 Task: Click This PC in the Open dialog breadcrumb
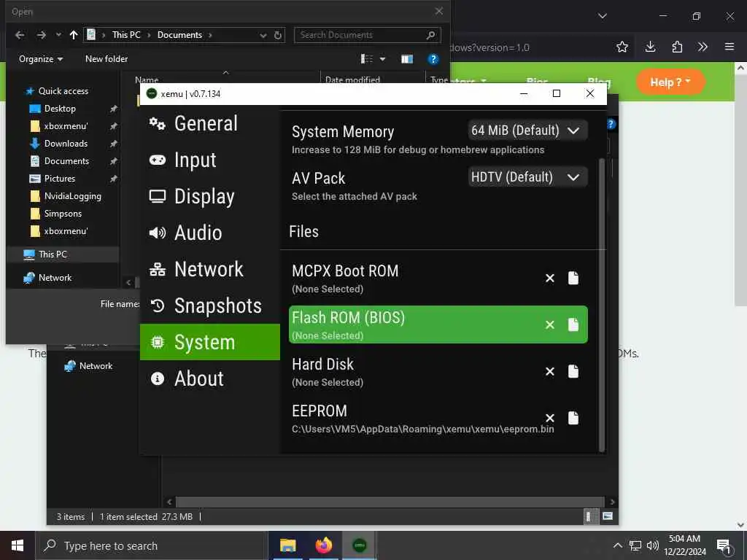(126, 35)
